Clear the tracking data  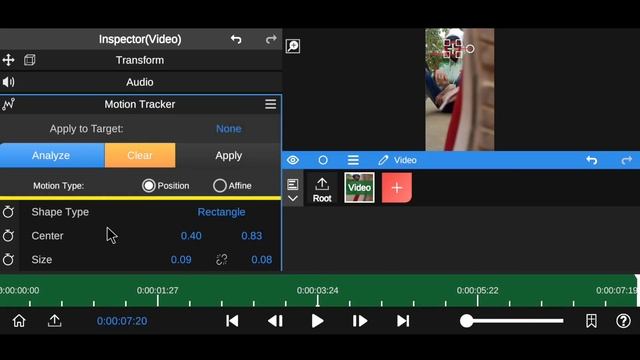[140, 156]
